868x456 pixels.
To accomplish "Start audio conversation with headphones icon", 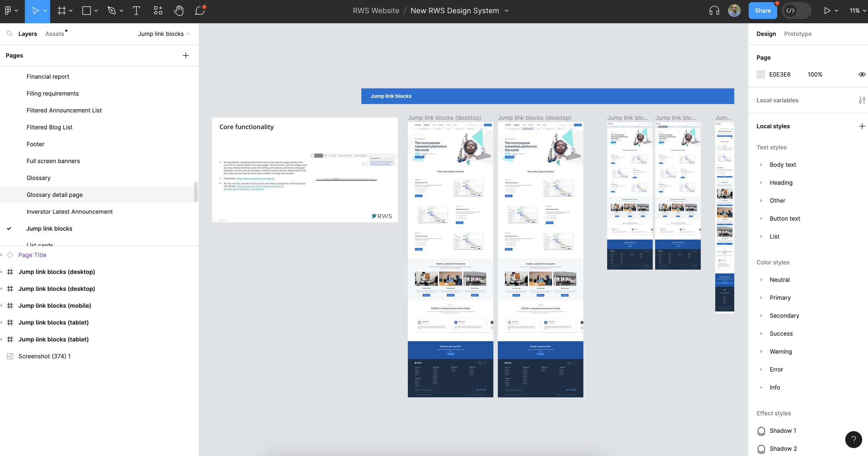I will pos(714,11).
